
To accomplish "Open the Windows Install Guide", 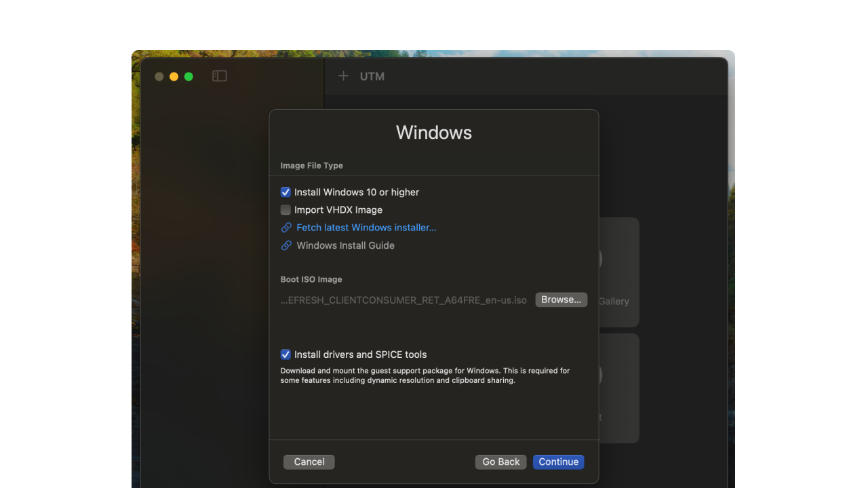I will 345,245.
